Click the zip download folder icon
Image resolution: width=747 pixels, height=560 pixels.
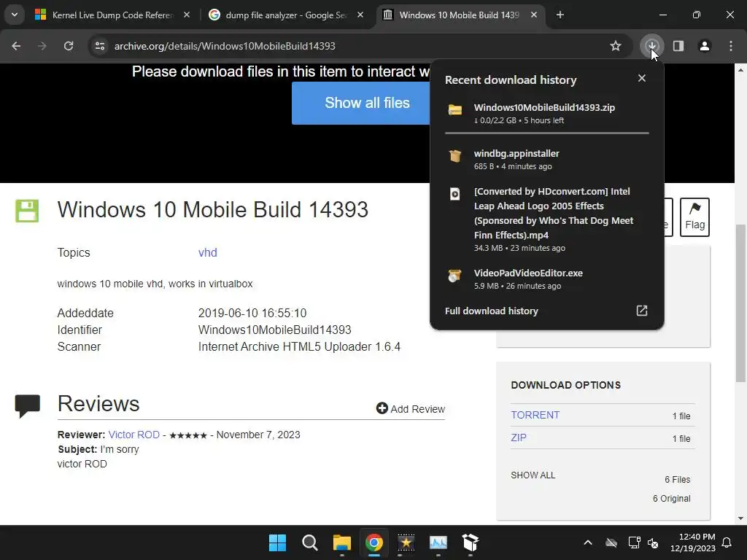[455, 110]
